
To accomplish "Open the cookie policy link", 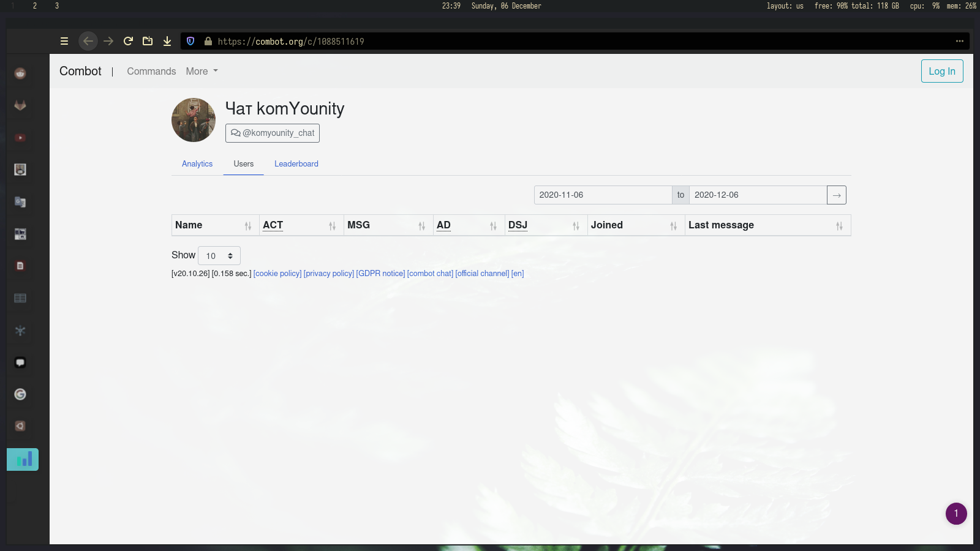I will click(x=277, y=274).
